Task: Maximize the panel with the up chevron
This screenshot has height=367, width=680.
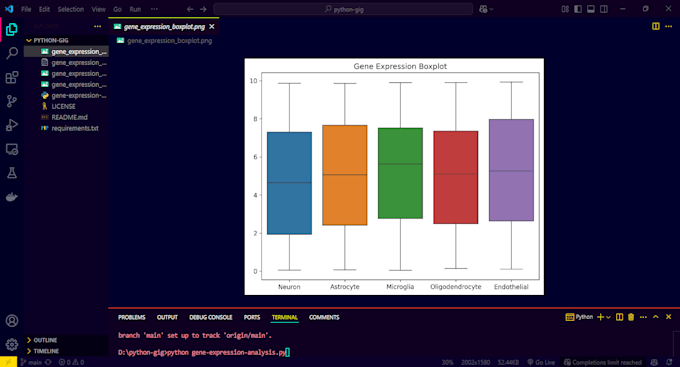Action: (656, 317)
